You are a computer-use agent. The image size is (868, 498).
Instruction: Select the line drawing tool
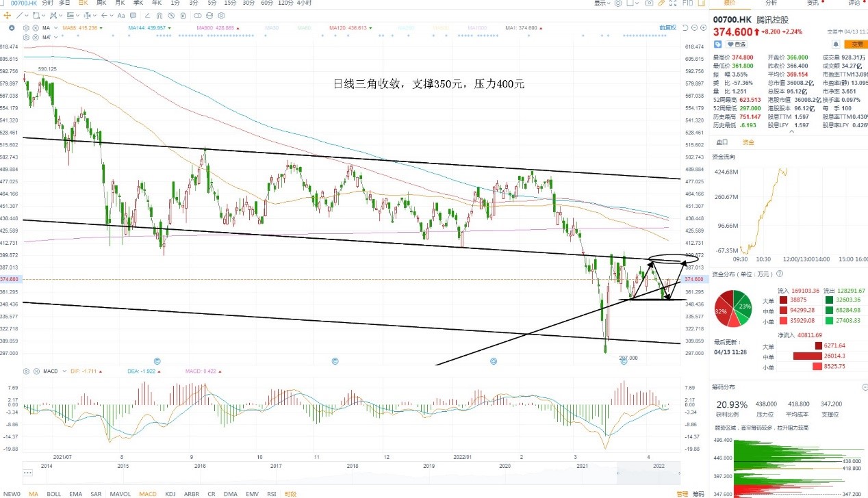coord(18,15)
